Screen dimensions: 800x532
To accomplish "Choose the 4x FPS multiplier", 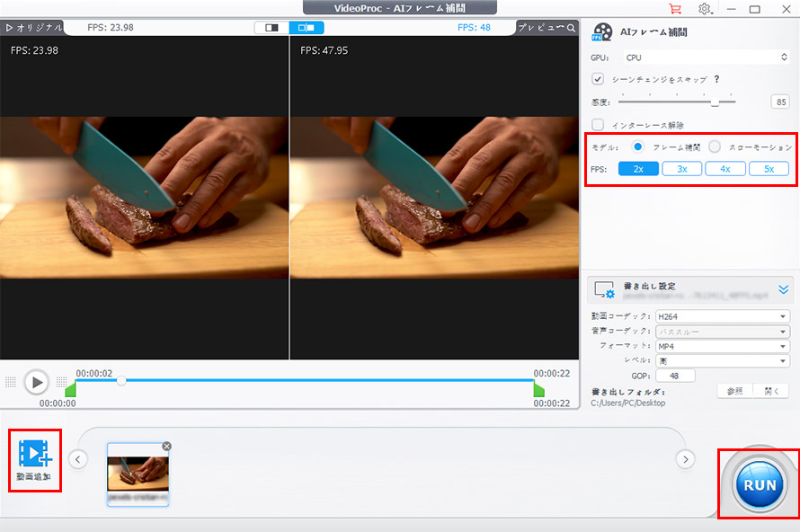I will (x=725, y=169).
